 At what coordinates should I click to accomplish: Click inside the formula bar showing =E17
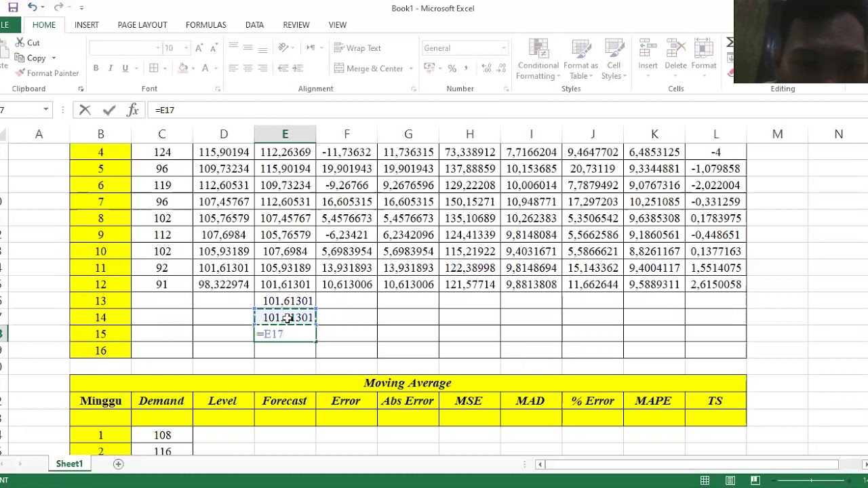pyautogui.click(x=509, y=110)
